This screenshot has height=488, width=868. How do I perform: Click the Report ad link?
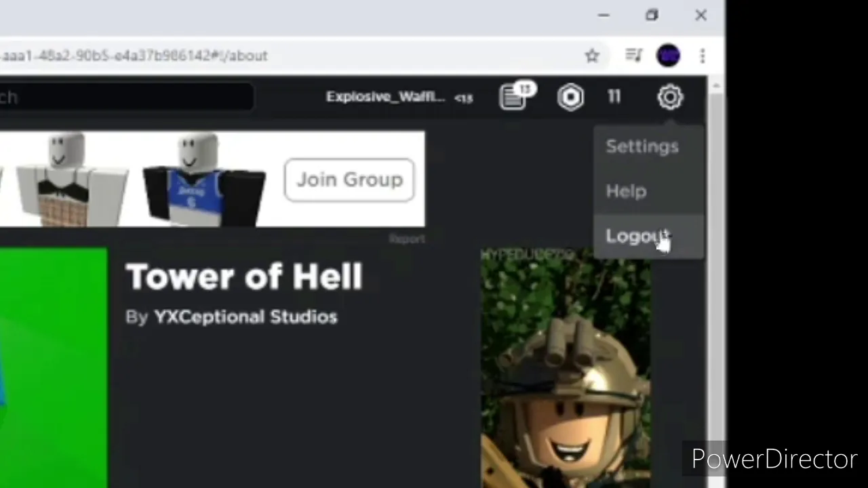(407, 239)
